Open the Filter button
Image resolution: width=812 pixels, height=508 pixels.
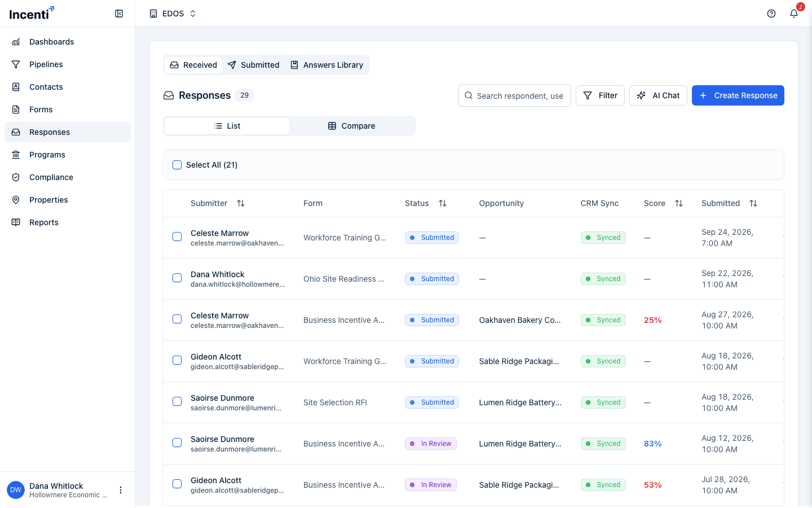[600, 95]
